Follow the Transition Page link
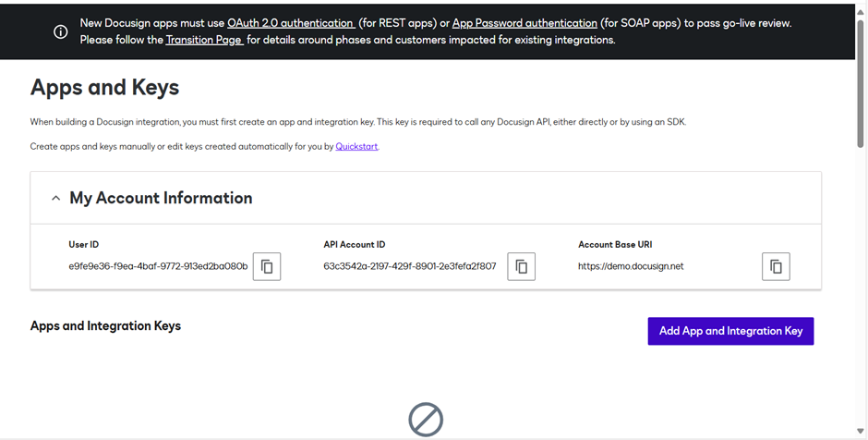The height and width of the screenshot is (440, 868). click(204, 40)
